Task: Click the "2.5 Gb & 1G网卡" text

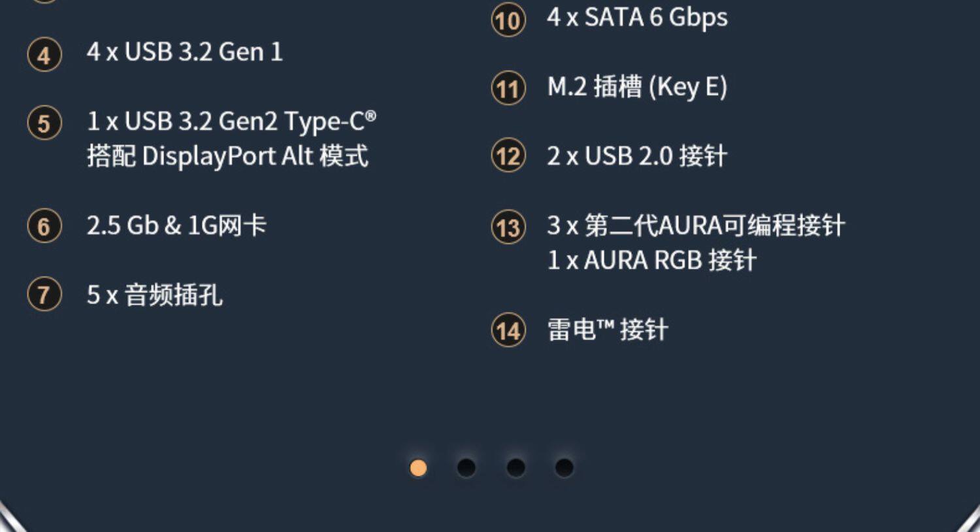Action: pos(176,225)
